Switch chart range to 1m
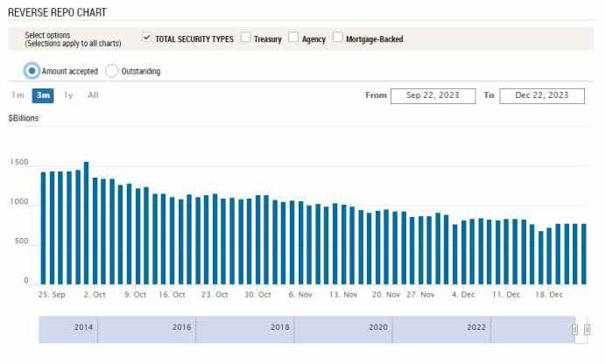This screenshot has width=606, height=364. click(18, 95)
